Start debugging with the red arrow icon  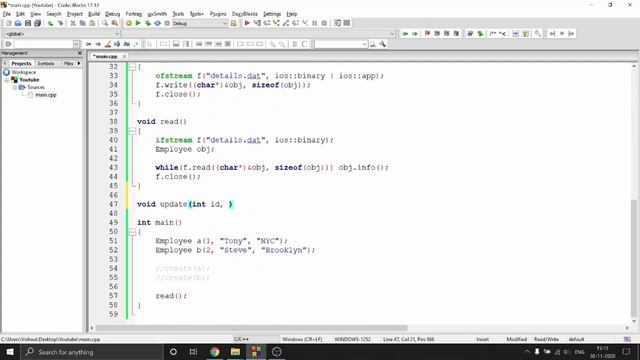[x=247, y=23]
